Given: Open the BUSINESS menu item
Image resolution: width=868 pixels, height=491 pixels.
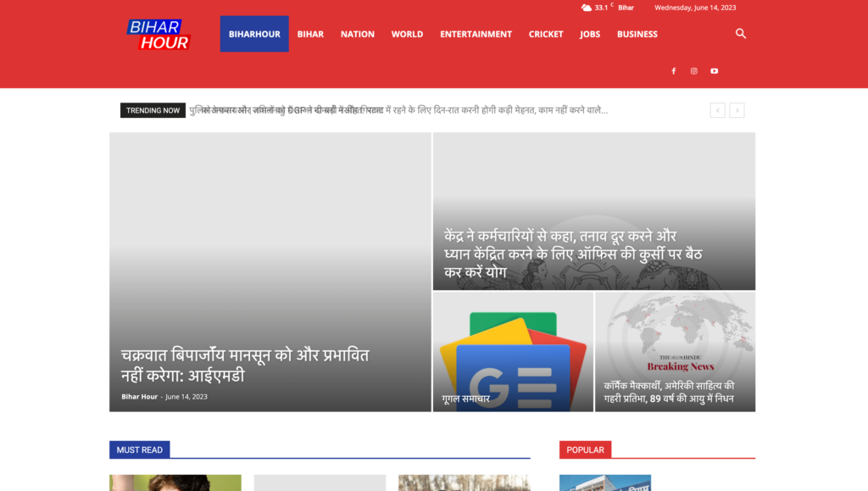Looking at the screenshot, I should coord(637,34).
